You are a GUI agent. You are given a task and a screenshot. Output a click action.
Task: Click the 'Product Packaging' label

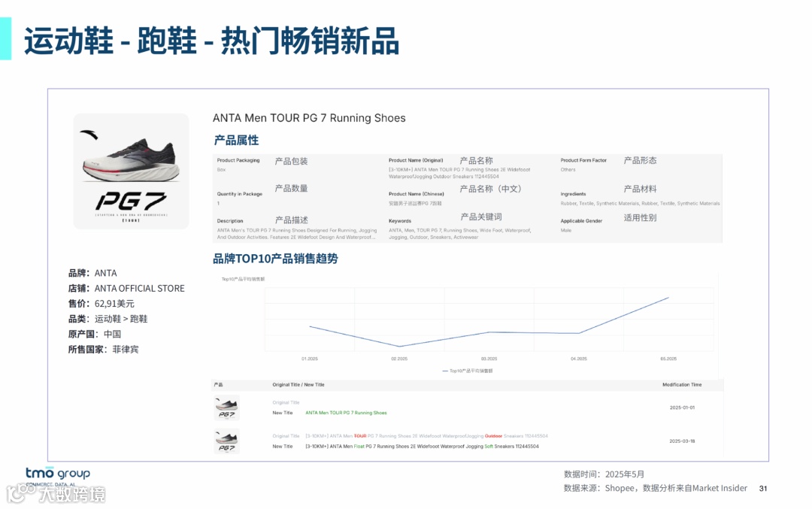coord(238,160)
